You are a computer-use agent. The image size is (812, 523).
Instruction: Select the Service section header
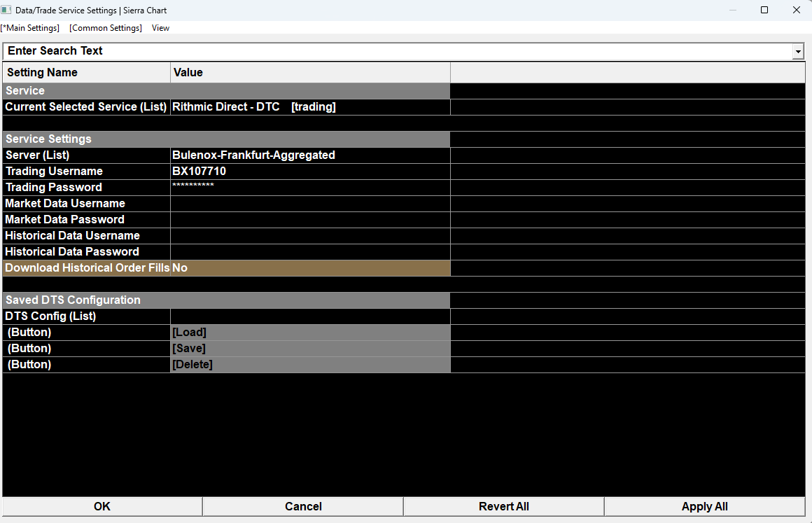pyautogui.click(x=226, y=91)
